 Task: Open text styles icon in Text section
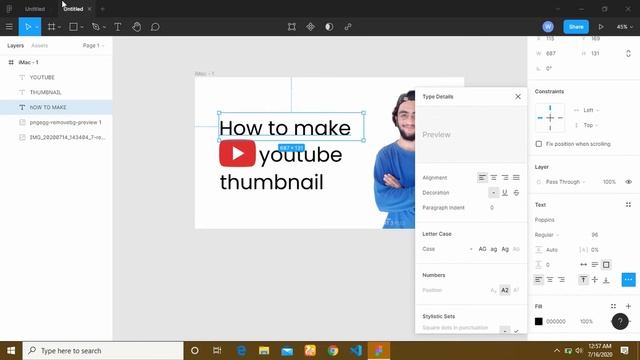click(x=628, y=205)
